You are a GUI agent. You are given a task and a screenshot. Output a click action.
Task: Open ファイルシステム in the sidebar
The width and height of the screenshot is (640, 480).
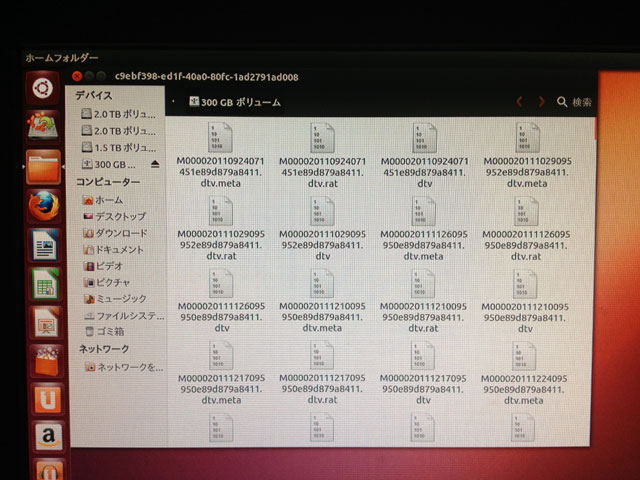click(124, 316)
